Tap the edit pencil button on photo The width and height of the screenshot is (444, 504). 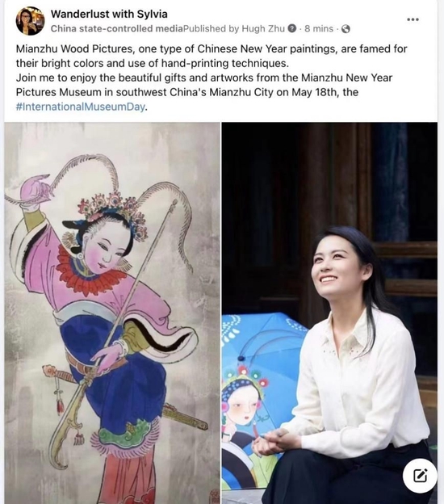point(420,476)
